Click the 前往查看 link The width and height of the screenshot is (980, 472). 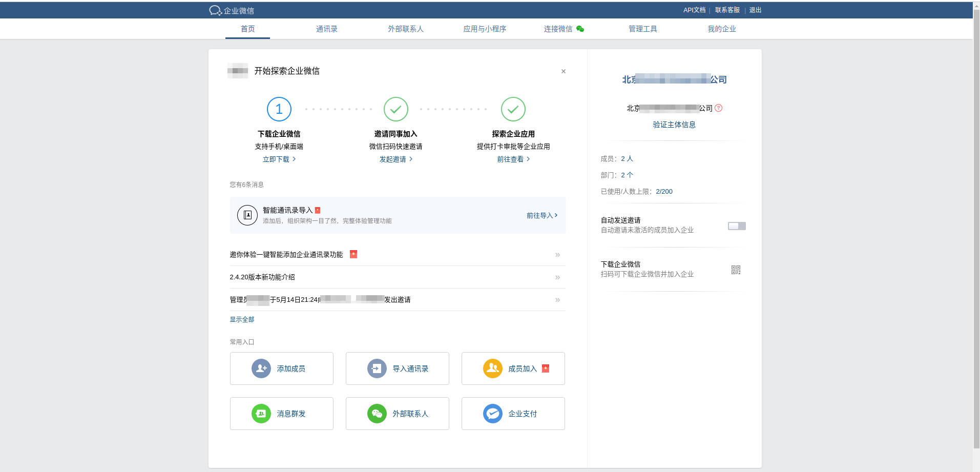[x=513, y=159]
